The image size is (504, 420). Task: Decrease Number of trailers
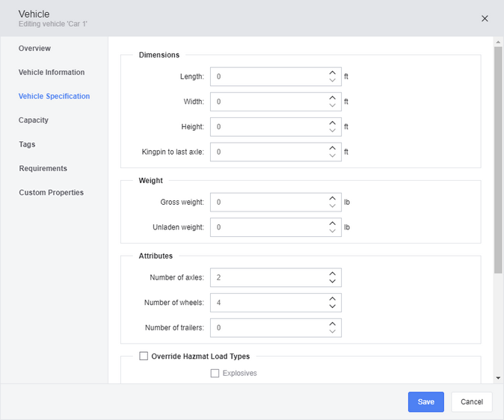click(332, 331)
